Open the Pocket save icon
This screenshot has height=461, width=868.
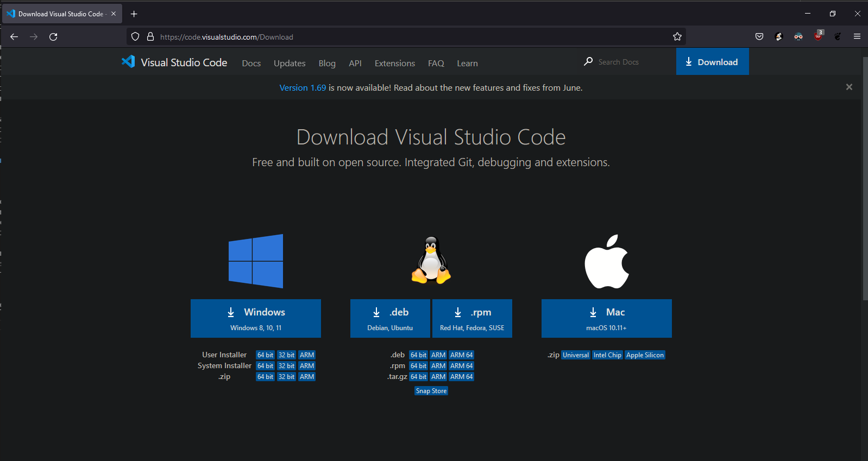point(759,37)
